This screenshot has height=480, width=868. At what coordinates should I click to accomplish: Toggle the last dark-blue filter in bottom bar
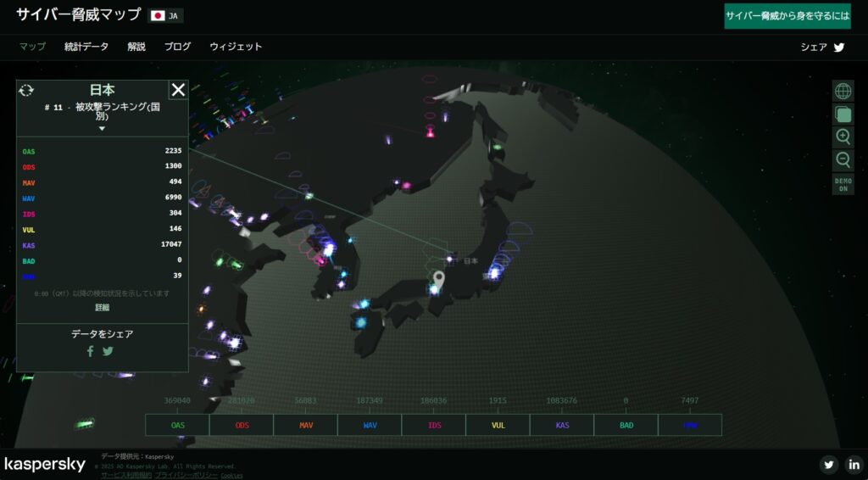coord(690,425)
